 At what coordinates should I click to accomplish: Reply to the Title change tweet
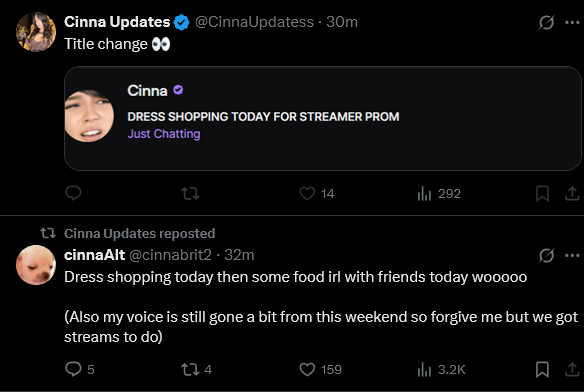73,193
